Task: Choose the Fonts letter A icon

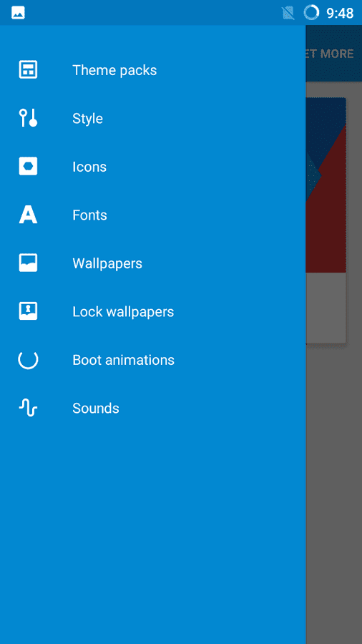Action: click(28, 215)
